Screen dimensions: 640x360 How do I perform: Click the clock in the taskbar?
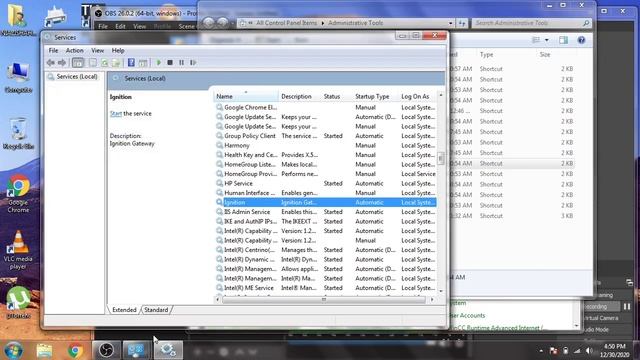click(615, 351)
